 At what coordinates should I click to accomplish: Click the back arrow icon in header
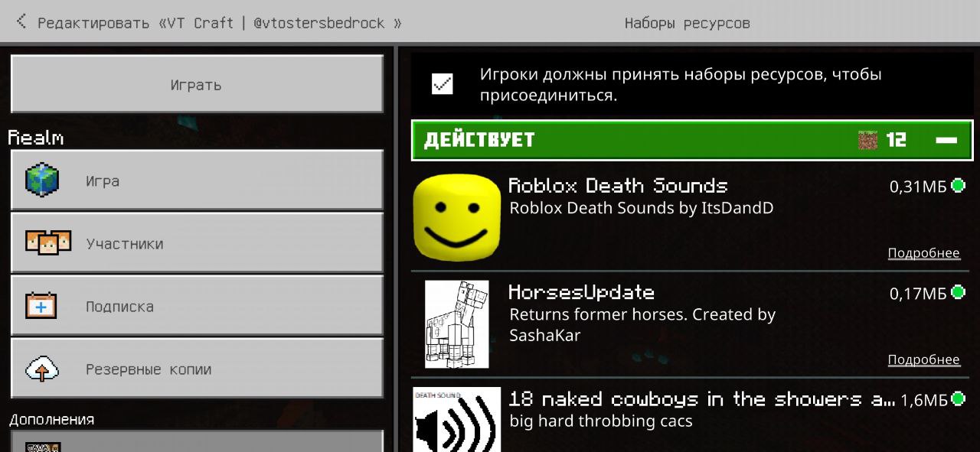(21, 21)
